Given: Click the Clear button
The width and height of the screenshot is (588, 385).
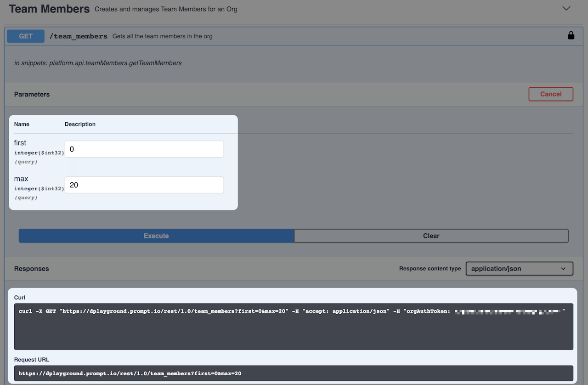Looking at the screenshot, I should (x=431, y=236).
